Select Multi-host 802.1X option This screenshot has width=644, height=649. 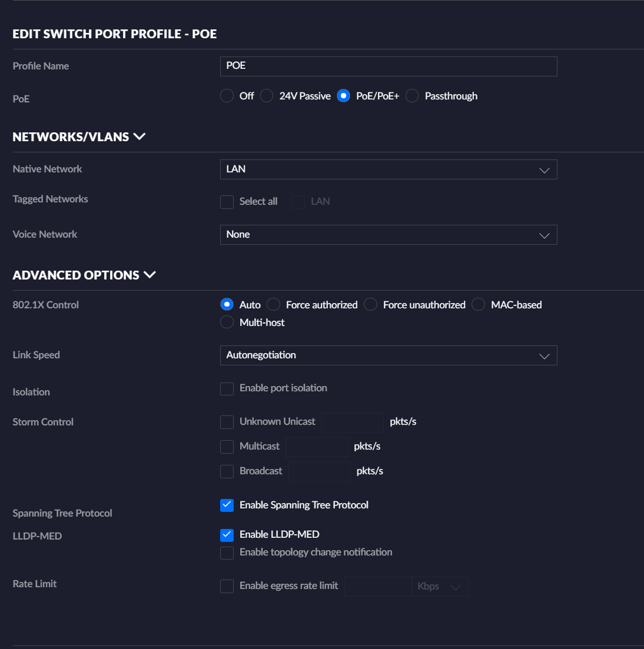tap(227, 322)
